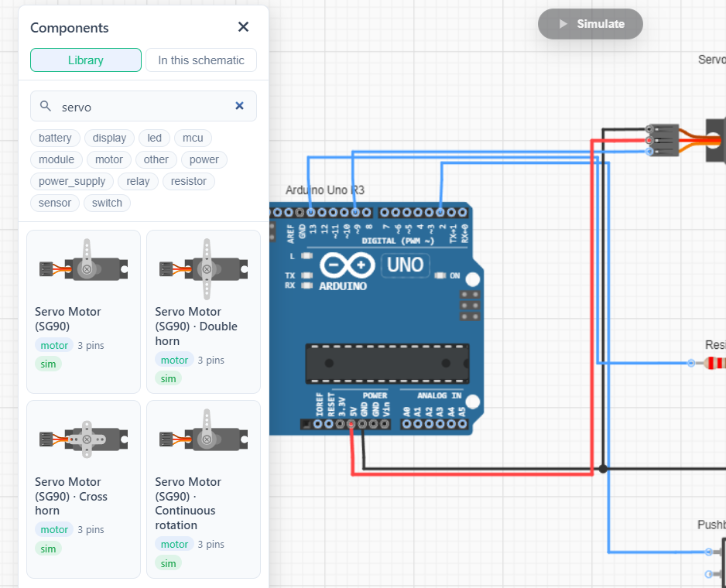Click Arduino digital pin 2

pos(440,213)
